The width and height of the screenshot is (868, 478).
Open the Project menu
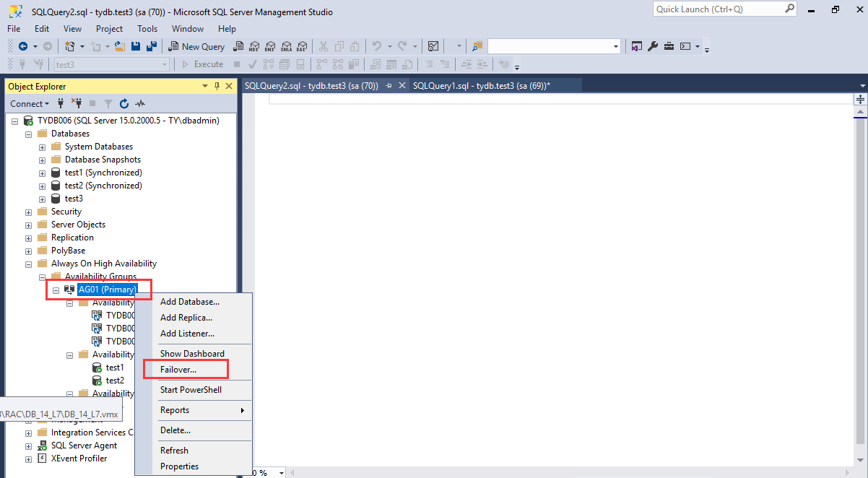point(109,29)
